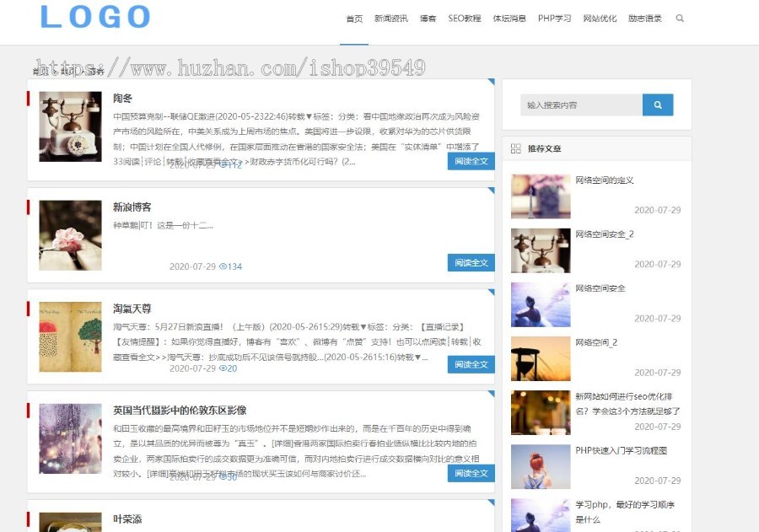Click the header search magnifier icon

point(680,19)
